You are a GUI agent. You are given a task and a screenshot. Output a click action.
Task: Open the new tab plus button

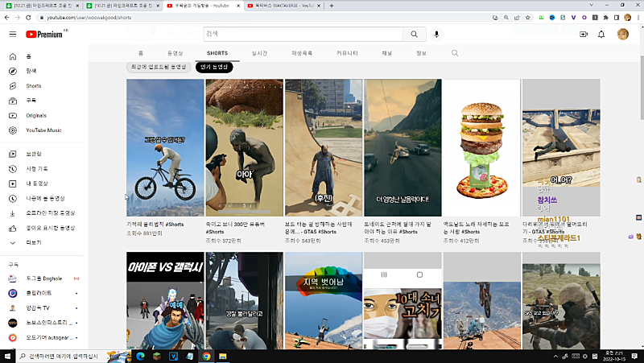(332, 6)
